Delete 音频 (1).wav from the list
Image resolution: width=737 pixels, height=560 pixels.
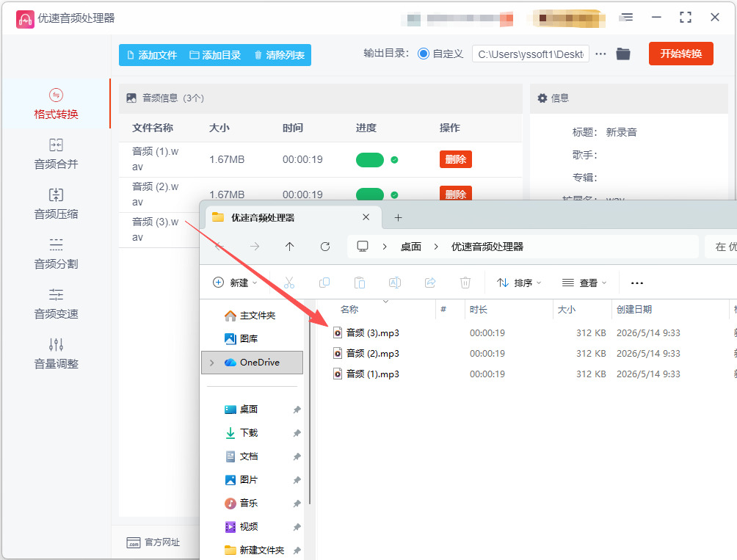click(x=455, y=159)
